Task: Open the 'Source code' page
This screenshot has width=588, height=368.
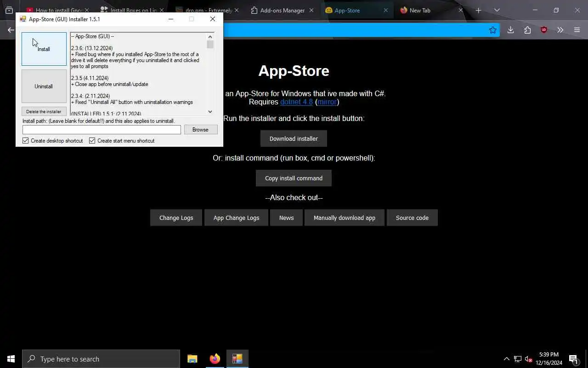Action: (x=412, y=218)
